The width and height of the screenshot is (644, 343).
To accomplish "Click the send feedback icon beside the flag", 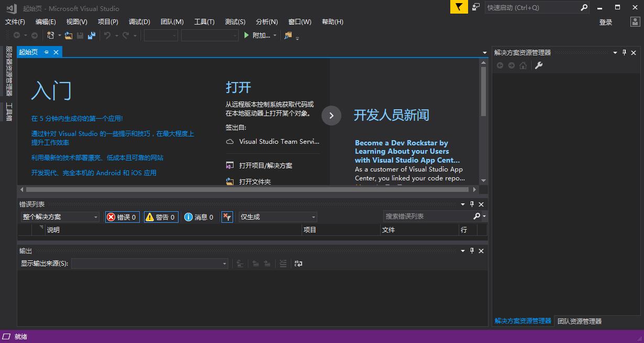I will (x=476, y=7).
